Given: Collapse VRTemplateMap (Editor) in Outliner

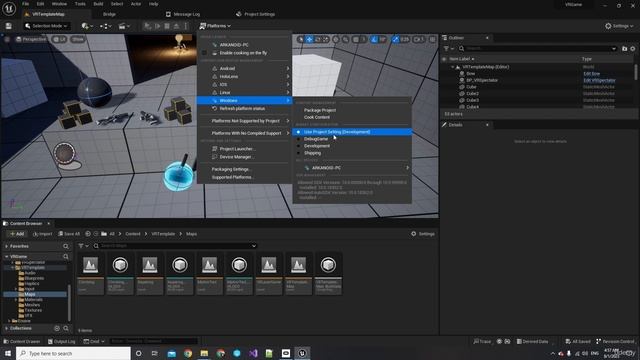Looking at the screenshot, I should (x=452, y=67).
